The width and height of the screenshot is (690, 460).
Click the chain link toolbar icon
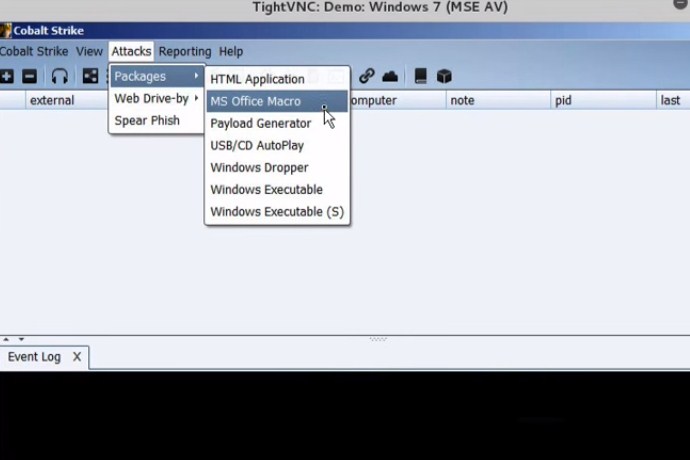[367, 76]
